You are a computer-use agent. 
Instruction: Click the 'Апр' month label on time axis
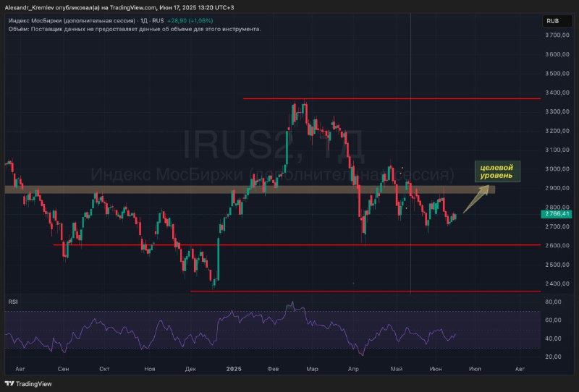[x=353, y=369]
